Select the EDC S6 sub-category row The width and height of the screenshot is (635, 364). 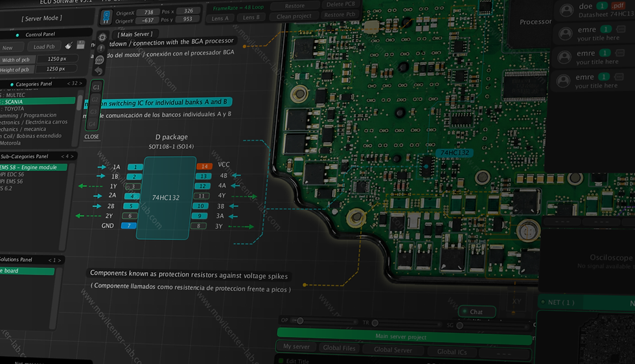12,174
